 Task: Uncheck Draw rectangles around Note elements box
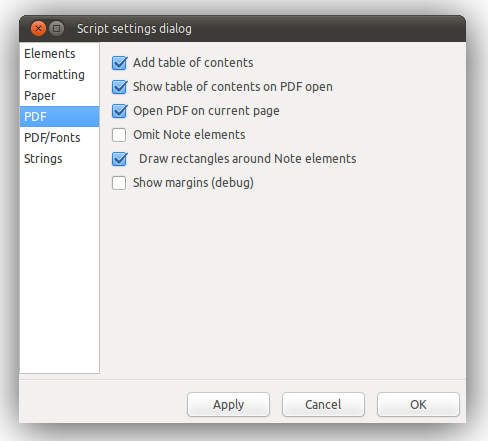click(119, 159)
